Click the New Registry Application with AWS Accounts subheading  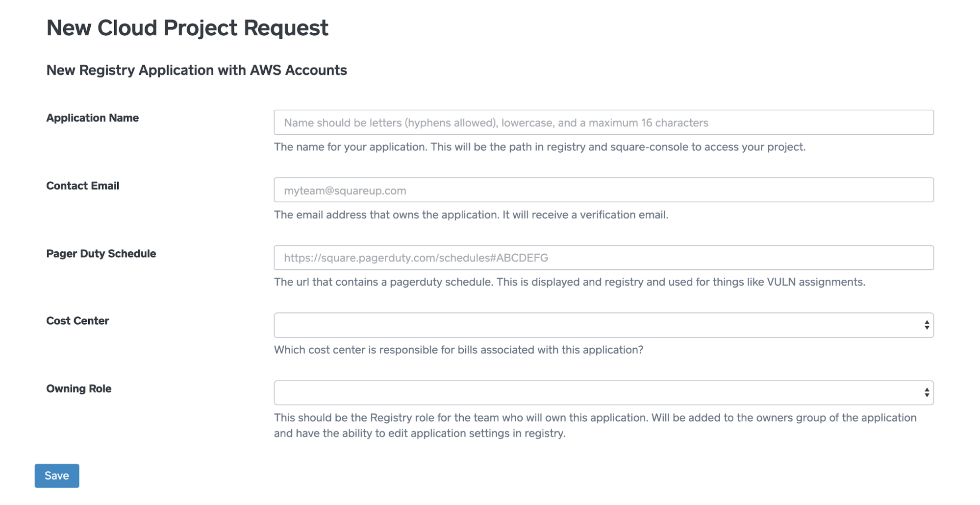(x=197, y=70)
